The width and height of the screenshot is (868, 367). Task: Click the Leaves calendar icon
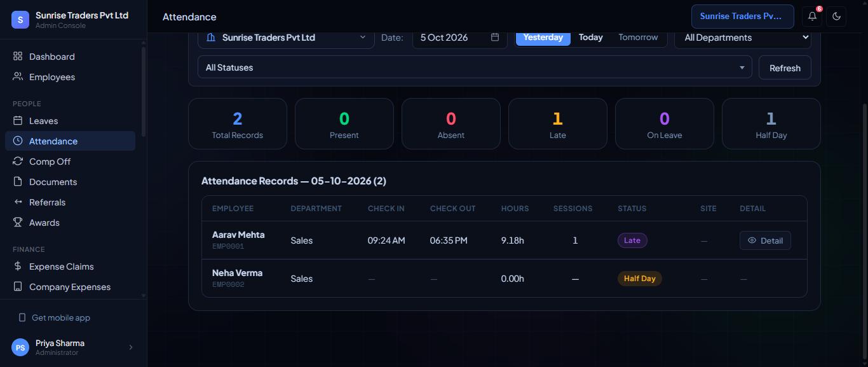(x=18, y=121)
